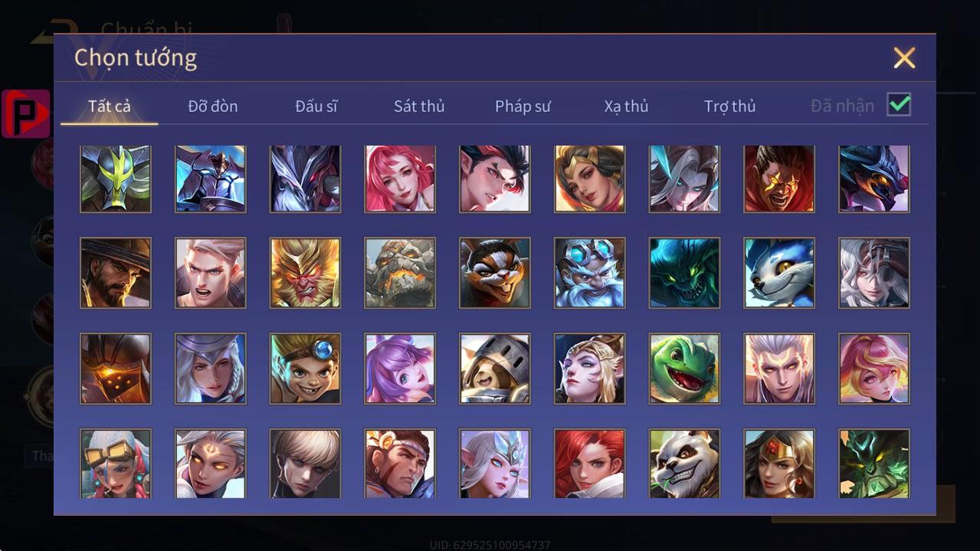Select the raccoon hero portrait
Screen dimensions: 980x551
tap(495, 273)
